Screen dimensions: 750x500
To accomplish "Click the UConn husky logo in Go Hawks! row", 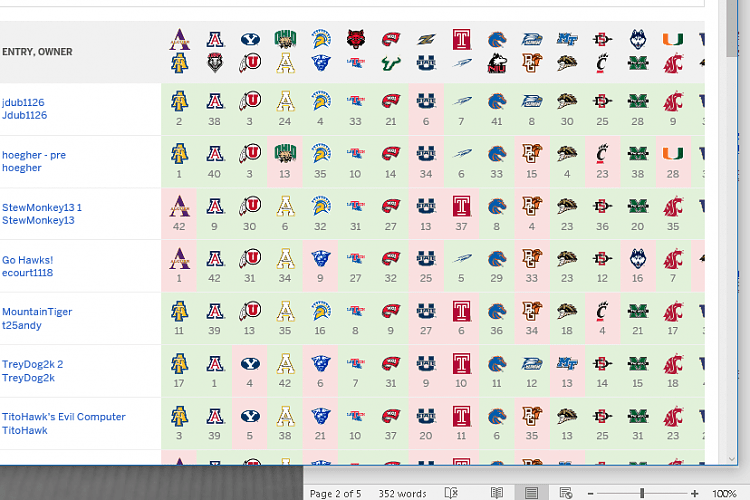I will pos(638,258).
